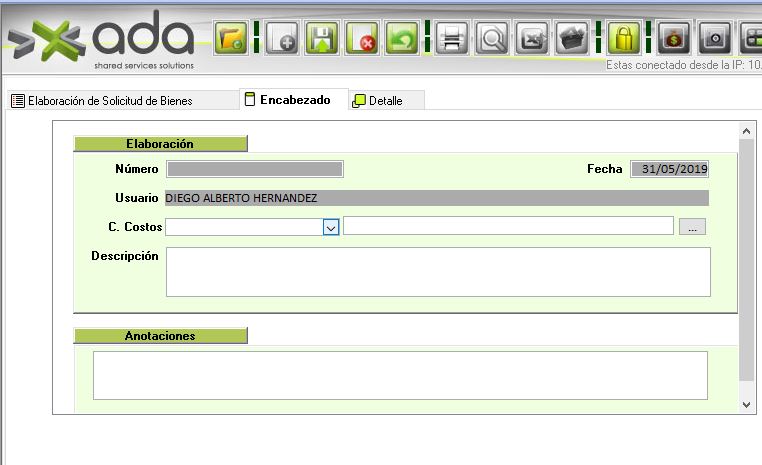Click the money bag dollar icon
The width and height of the screenshot is (762, 465).
(x=674, y=40)
